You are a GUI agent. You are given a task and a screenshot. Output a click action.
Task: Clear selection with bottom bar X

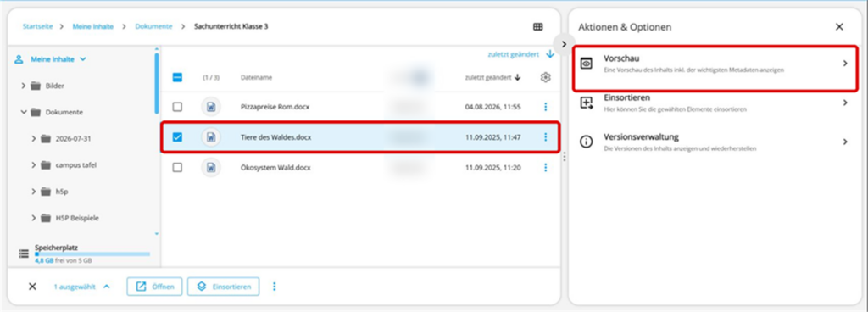(x=32, y=287)
